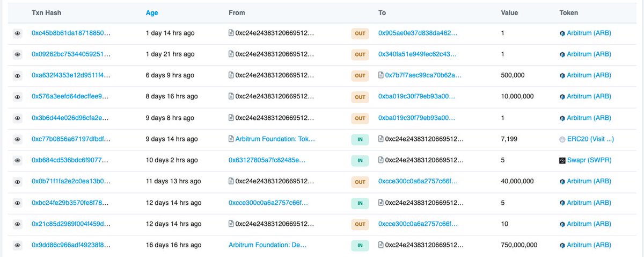Viewport: 644px width, 257px height.
Task: Open transaction hash 0xbc24fe29b3570fe8f78
Action: (71, 203)
